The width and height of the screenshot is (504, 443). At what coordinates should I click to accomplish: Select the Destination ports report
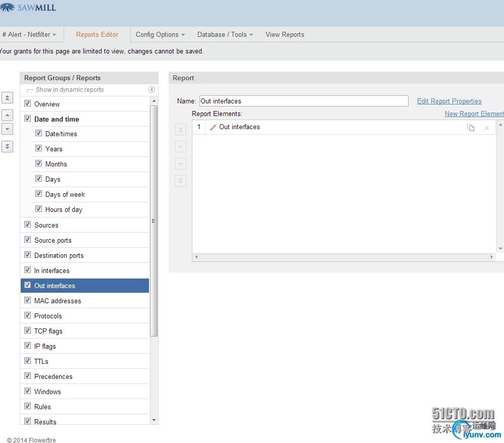(85, 255)
